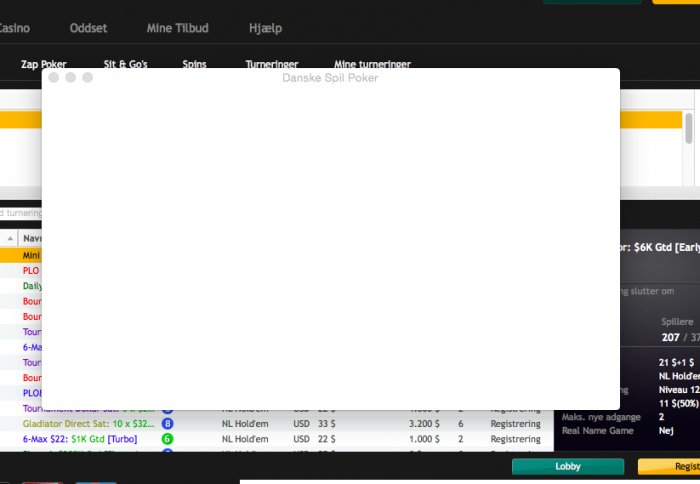700x484 pixels.
Task: Click the 207 players count
Action: (x=671, y=337)
